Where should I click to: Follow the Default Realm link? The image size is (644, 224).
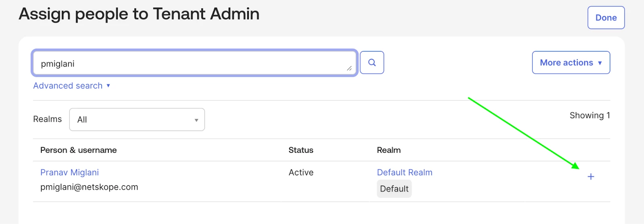pos(405,172)
